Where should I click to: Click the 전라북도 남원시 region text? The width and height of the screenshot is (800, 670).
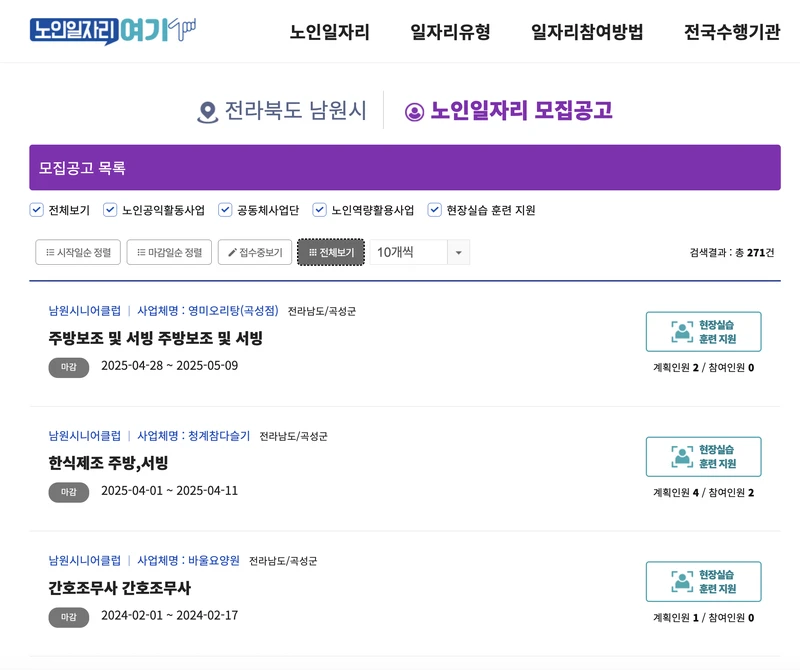tap(295, 110)
